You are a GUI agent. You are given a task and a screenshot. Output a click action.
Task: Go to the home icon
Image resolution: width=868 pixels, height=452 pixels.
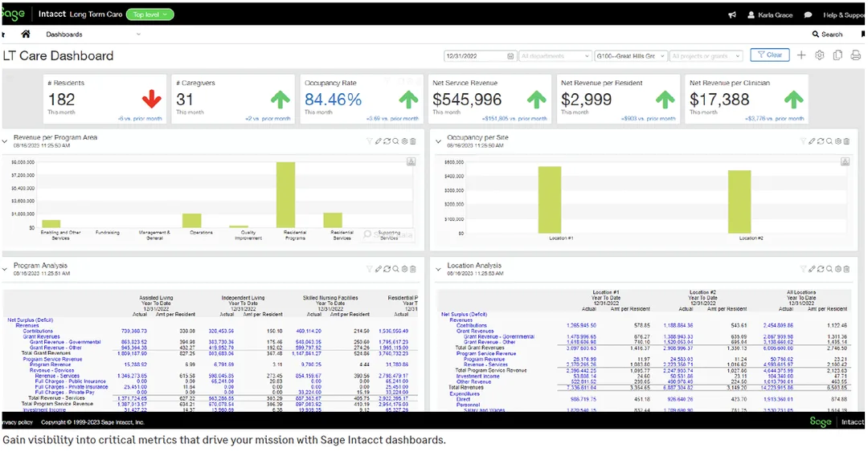pyautogui.click(x=26, y=35)
